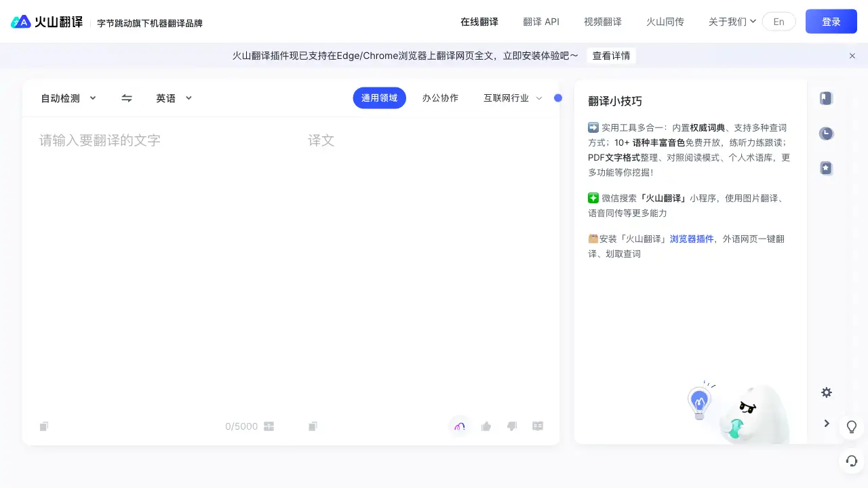Open the source language 自动检测 dropdown

click(x=68, y=98)
